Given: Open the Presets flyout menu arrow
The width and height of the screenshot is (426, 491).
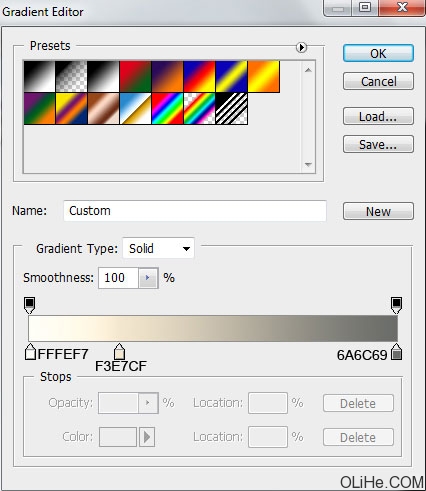Looking at the screenshot, I should tap(301, 47).
